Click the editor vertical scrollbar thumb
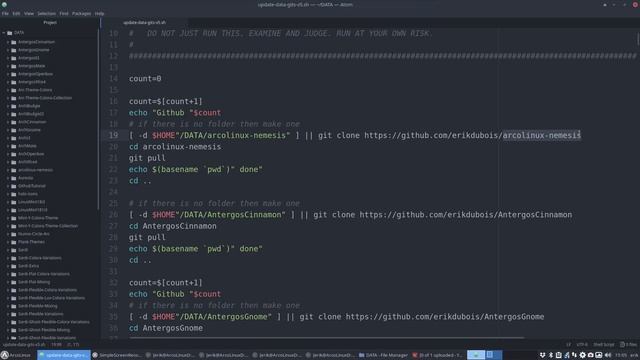Screen dimensions: 640x360 [x=638, y=39]
